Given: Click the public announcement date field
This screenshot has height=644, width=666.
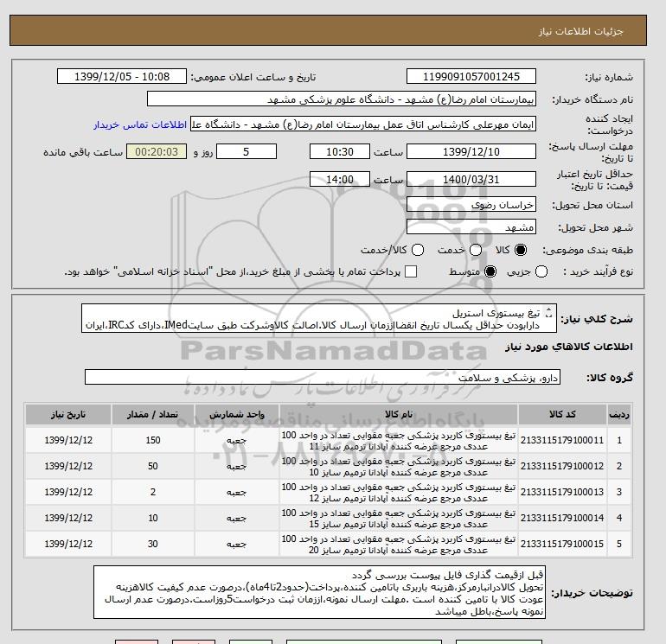Looking at the screenshot, I should coord(122,76).
